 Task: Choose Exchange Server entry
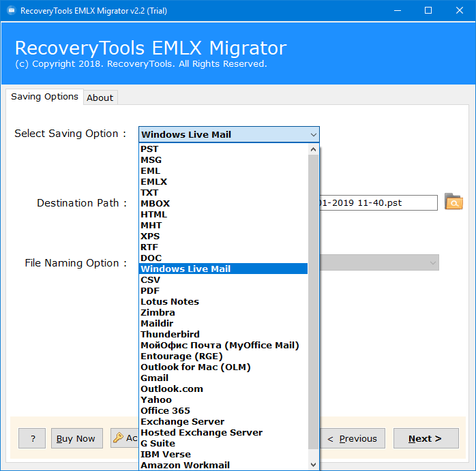pos(223,422)
